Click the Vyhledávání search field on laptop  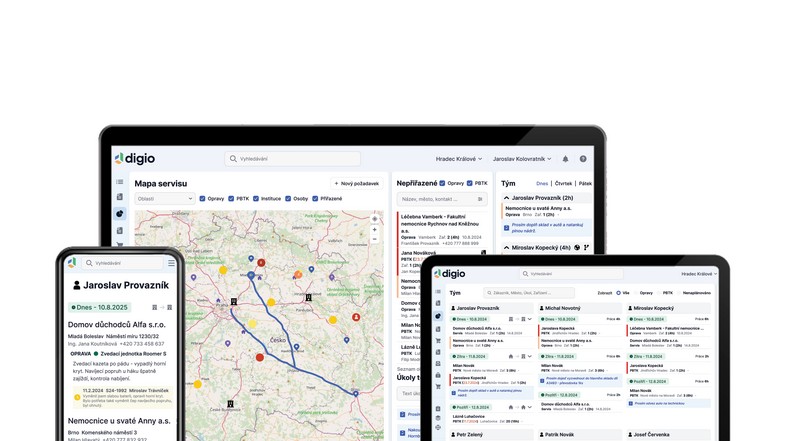coord(292,159)
